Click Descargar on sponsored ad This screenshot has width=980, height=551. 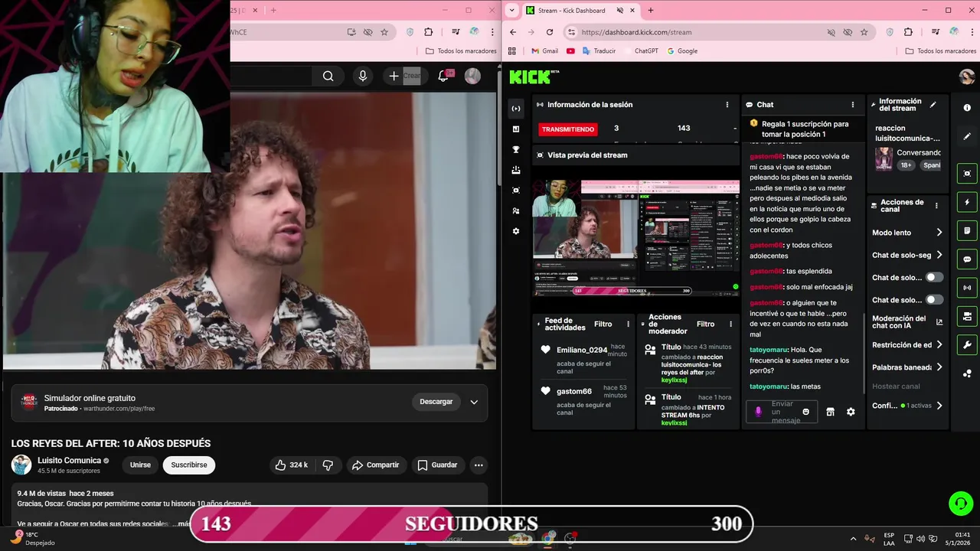tap(436, 402)
